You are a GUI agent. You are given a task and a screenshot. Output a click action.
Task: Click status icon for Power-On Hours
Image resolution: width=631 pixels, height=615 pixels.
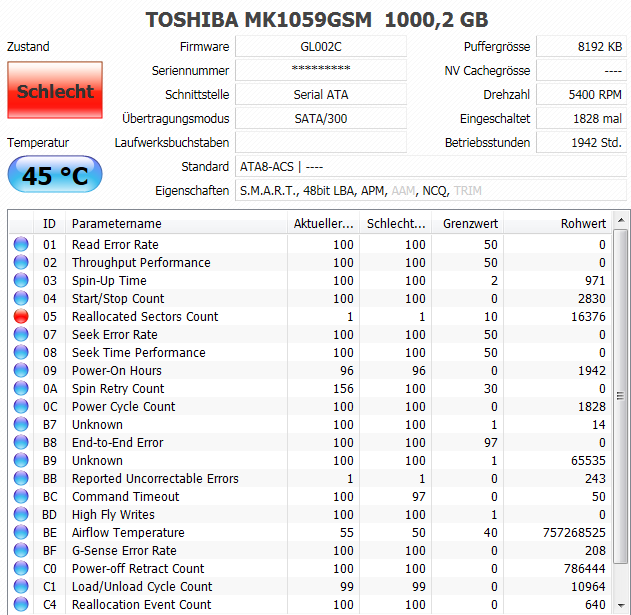click(21, 370)
